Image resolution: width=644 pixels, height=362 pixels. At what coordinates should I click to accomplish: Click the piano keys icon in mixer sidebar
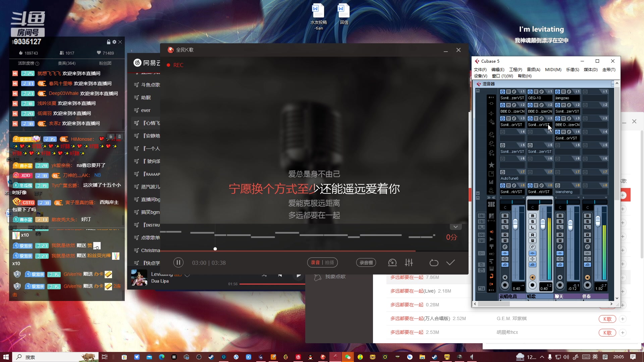click(x=491, y=268)
